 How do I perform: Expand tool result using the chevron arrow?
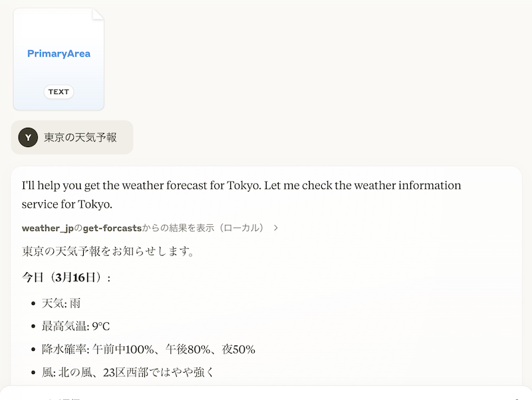(x=276, y=228)
